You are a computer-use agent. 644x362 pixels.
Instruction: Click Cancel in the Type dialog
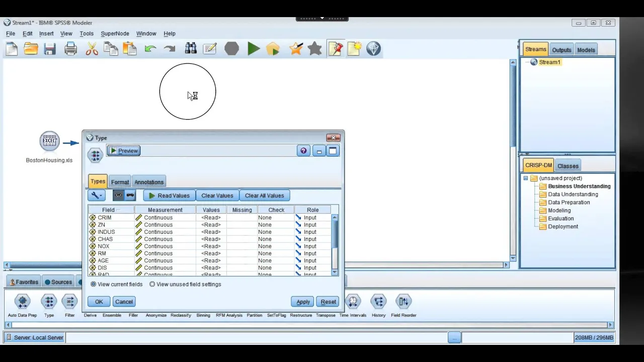click(124, 302)
